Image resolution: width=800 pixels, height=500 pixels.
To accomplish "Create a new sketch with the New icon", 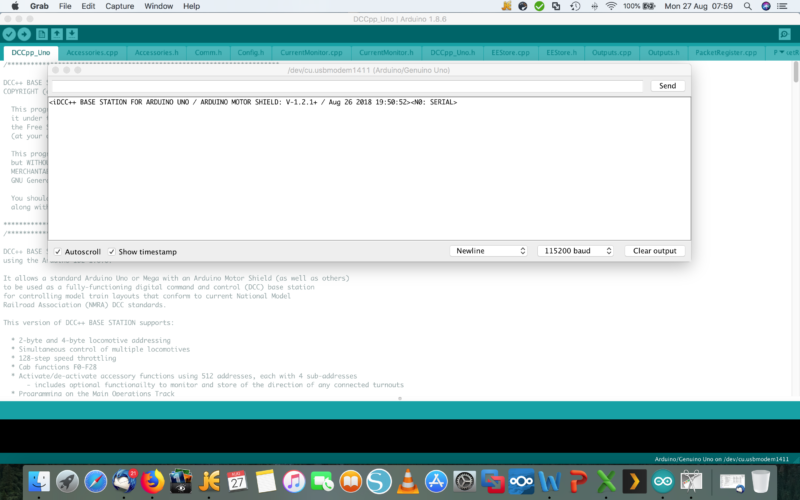I will click(42, 34).
